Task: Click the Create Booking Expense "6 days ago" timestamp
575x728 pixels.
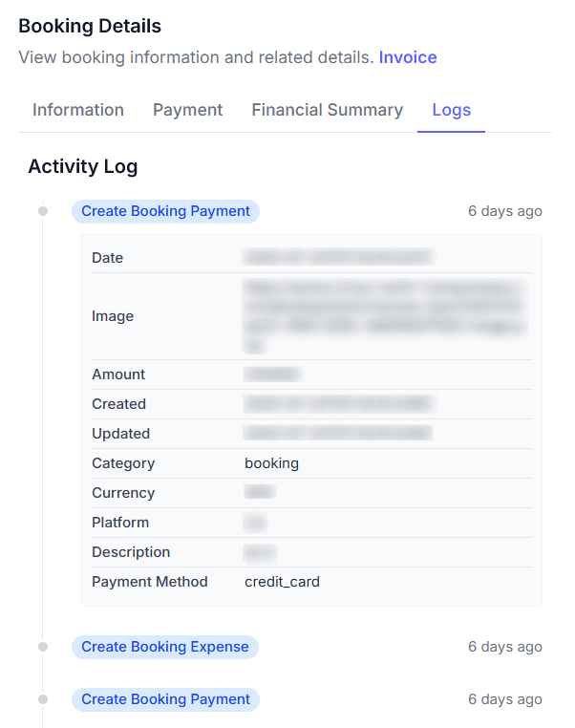Action: (x=504, y=647)
